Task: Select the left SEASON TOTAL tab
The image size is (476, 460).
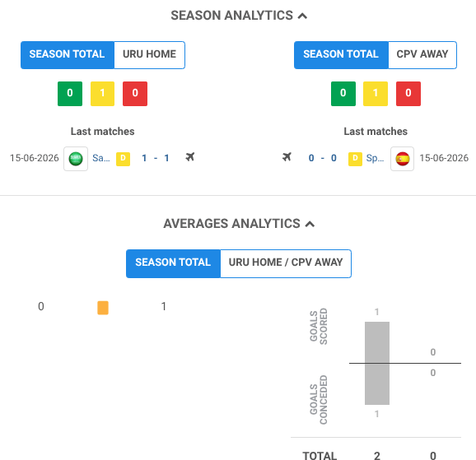Action: pyautogui.click(x=68, y=55)
